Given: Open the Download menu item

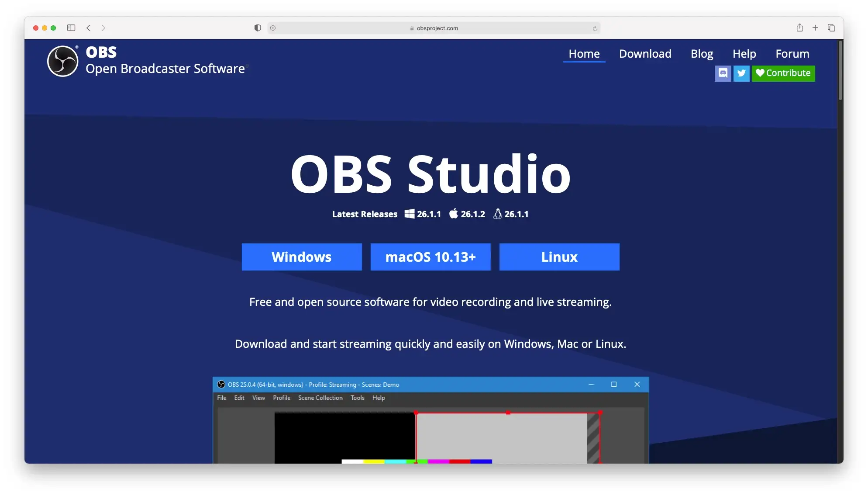Looking at the screenshot, I should (x=645, y=54).
